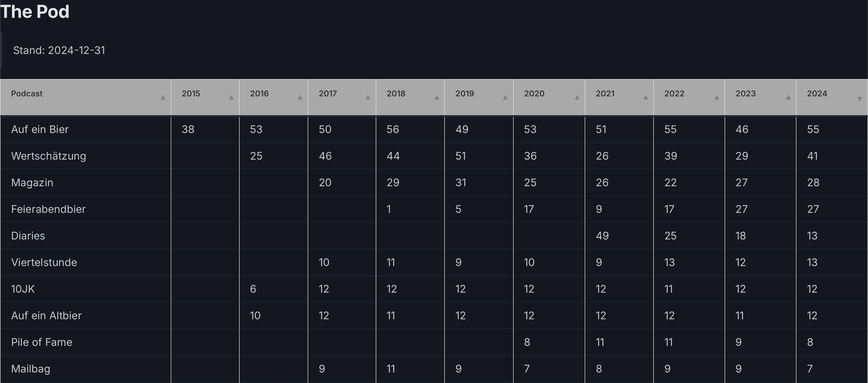The width and height of the screenshot is (868, 383).
Task: Click the 2019 column sort arrow
Action: (x=505, y=98)
